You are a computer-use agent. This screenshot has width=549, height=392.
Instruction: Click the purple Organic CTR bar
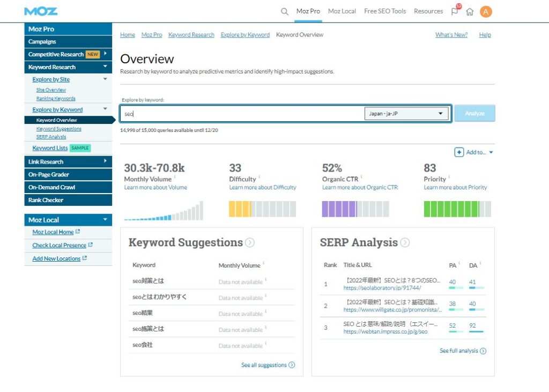pos(355,209)
